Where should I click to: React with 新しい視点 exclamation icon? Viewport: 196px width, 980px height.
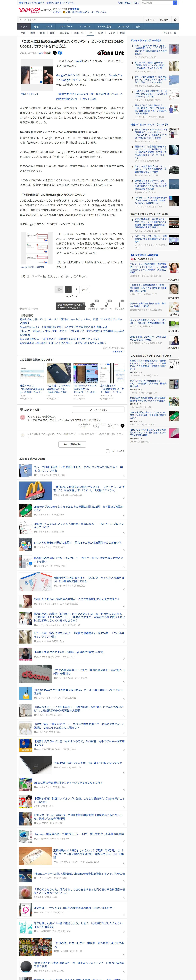pos(120,305)
